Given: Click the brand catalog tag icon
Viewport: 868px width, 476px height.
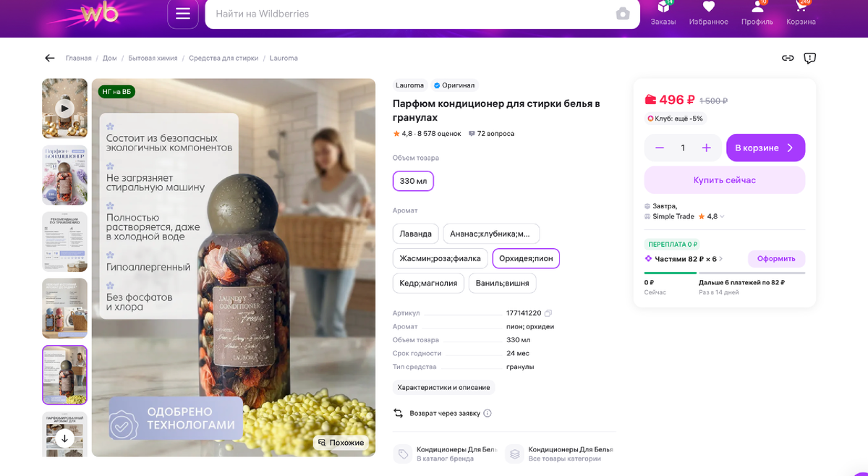Looking at the screenshot, I should point(402,454).
